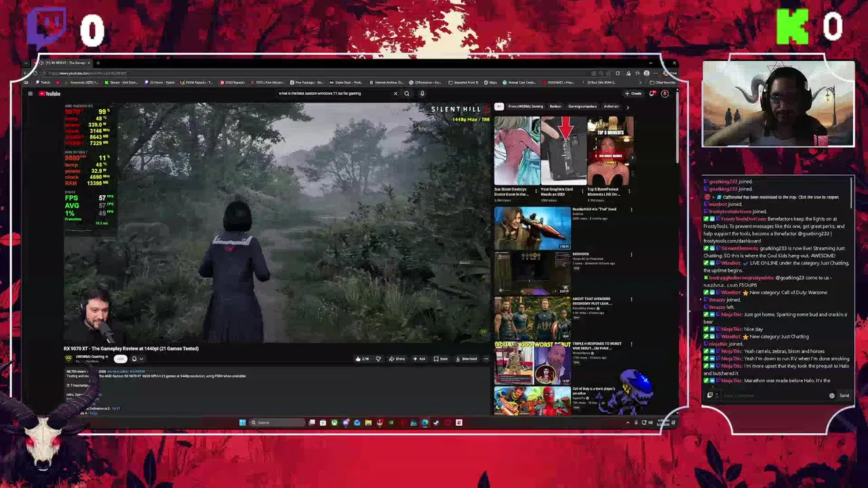The width and height of the screenshot is (868, 488).
Task: Show hidden system tray icons chevron
Action: (x=627, y=423)
